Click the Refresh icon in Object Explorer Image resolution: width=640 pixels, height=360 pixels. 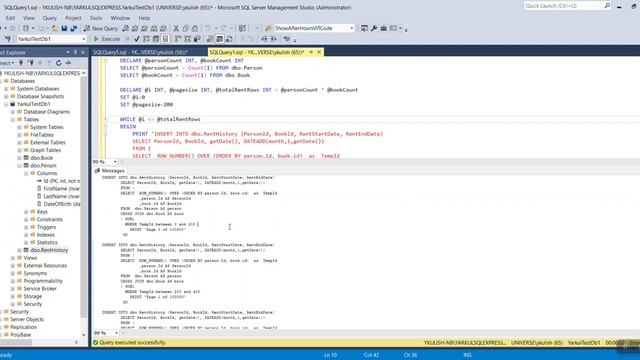pyautogui.click(x=58, y=63)
